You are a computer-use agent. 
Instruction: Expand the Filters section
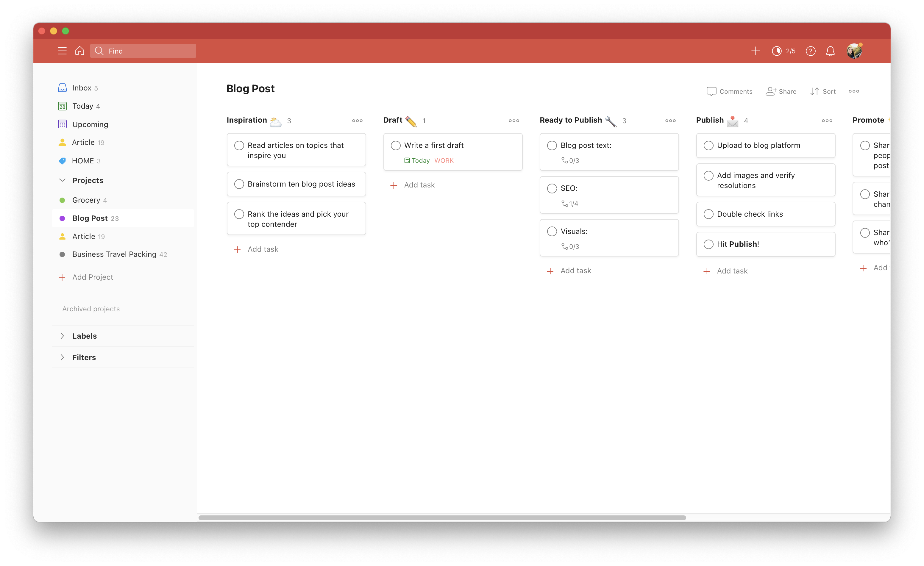coord(62,357)
